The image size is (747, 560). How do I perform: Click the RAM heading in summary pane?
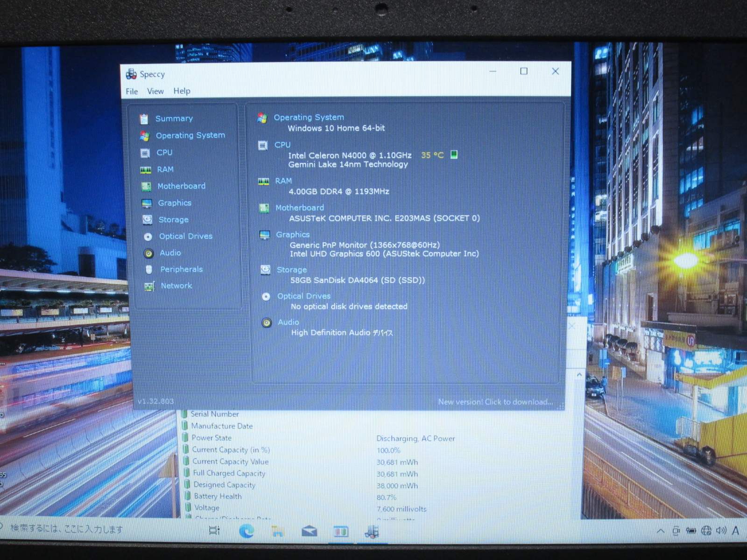(283, 181)
